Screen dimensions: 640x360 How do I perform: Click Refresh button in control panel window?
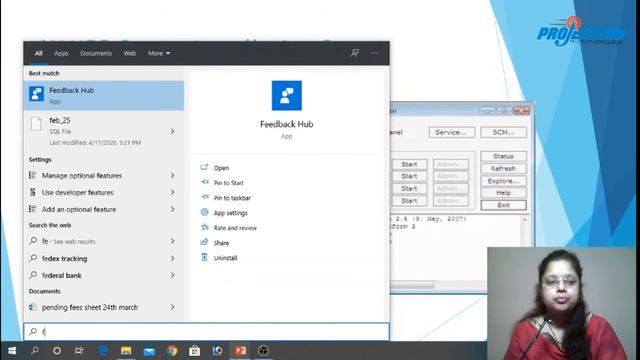(x=503, y=169)
